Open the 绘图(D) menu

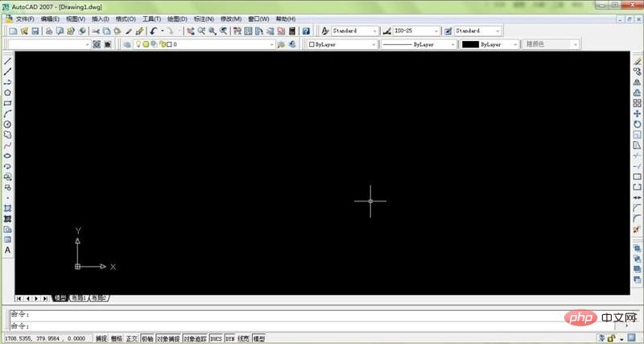(x=177, y=19)
